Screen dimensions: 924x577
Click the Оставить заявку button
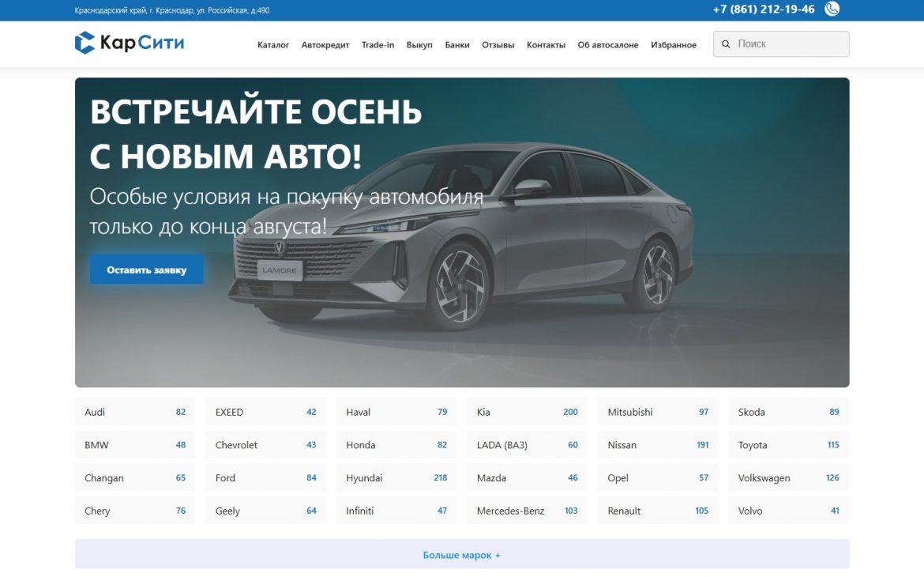tap(147, 270)
